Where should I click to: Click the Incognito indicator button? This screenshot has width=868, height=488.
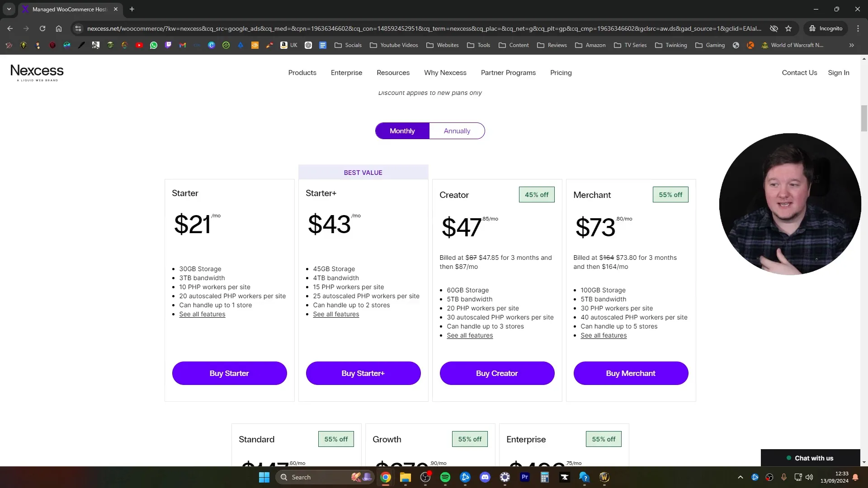(826, 28)
